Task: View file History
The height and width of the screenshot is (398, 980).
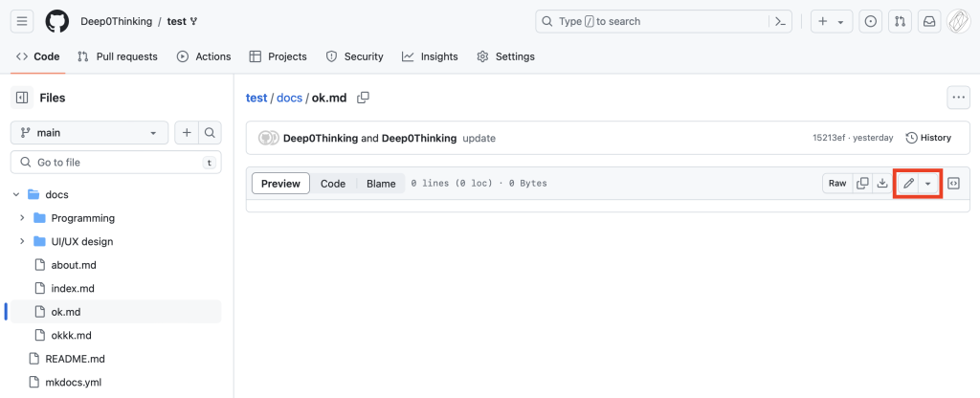Action: point(928,138)
